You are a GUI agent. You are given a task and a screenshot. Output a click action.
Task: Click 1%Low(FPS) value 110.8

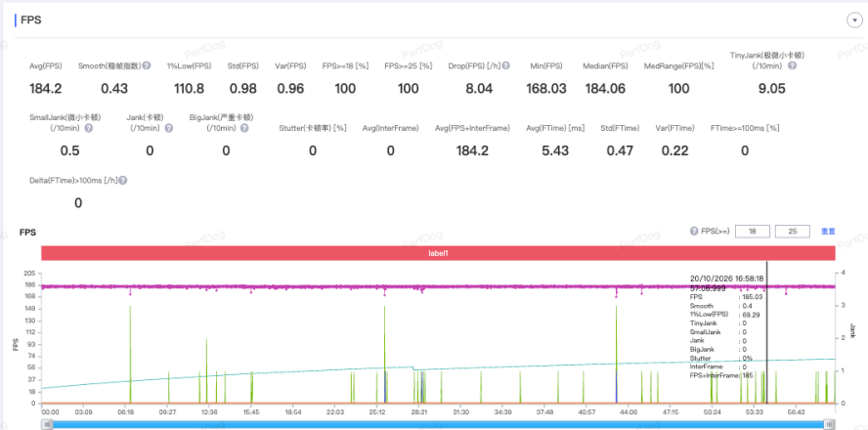tap(189, 89)
